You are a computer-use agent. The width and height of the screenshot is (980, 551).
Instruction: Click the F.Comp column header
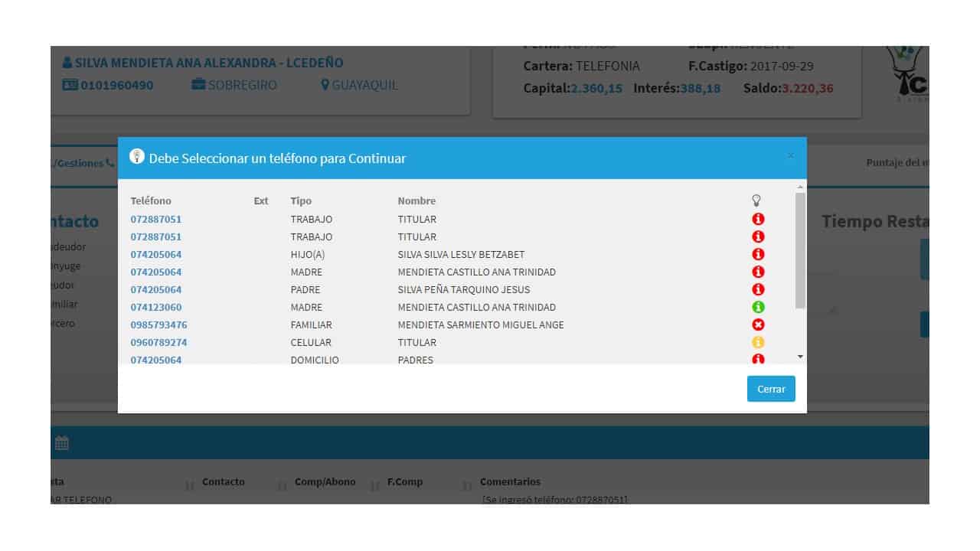(405, 481)
